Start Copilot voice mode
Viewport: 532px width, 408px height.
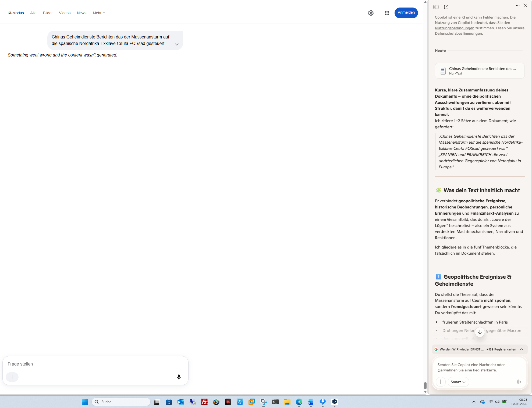pos(519,382)
